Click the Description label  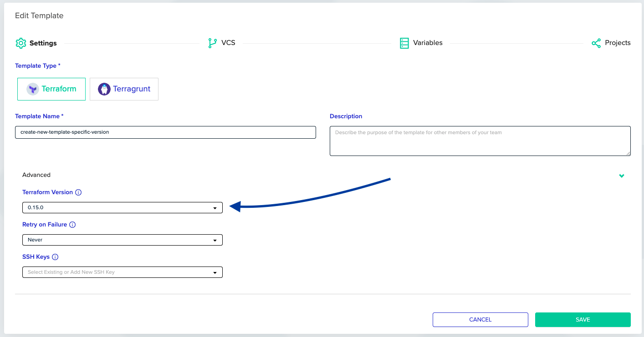(x=346, y=116)
